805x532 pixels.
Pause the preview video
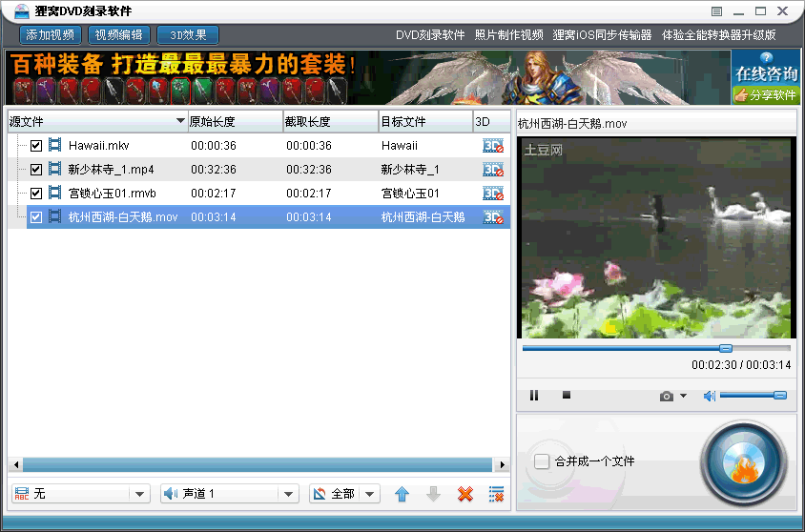(534, 395)
